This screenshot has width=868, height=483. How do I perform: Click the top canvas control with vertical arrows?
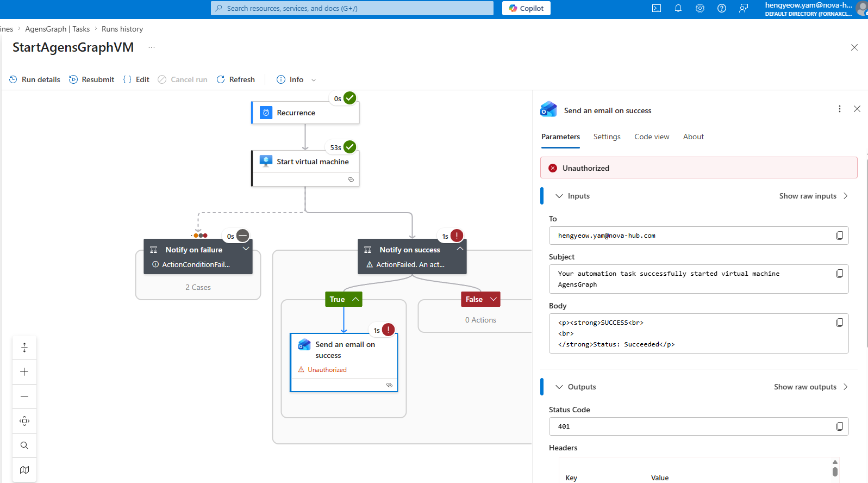click(x=24, y=348)
